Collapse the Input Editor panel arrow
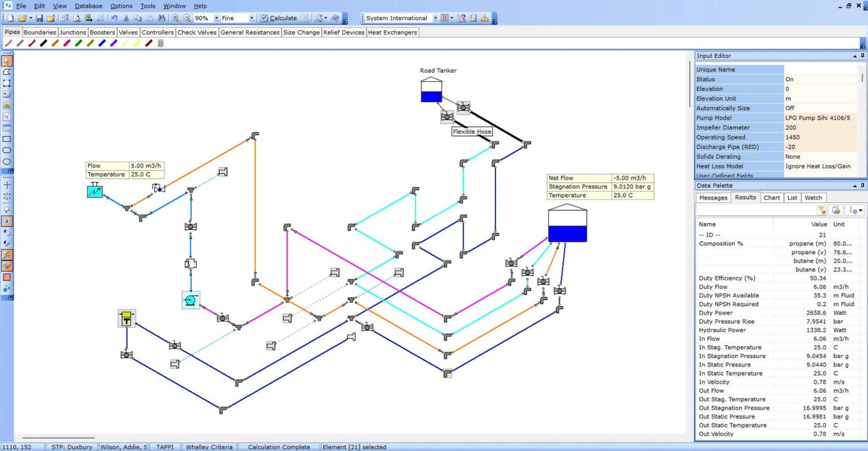Viewport: 868px width, 451px height. pos(854,56)
